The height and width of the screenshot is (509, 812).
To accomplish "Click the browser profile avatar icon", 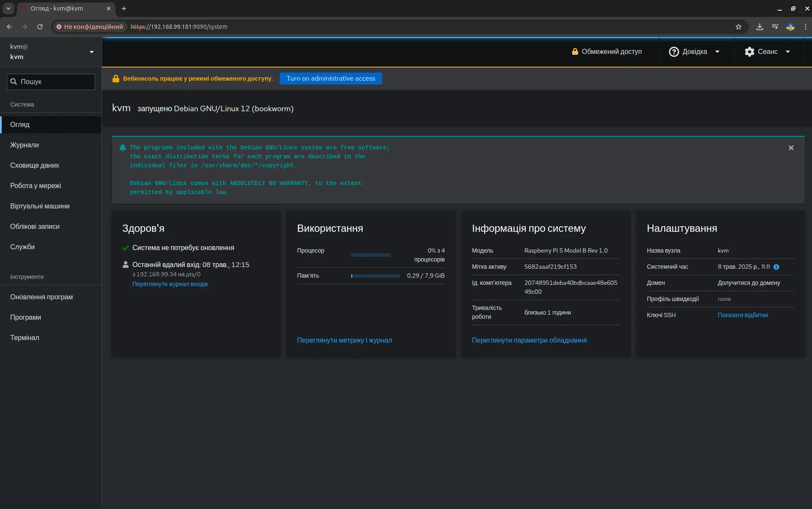I will click(790, 27).
